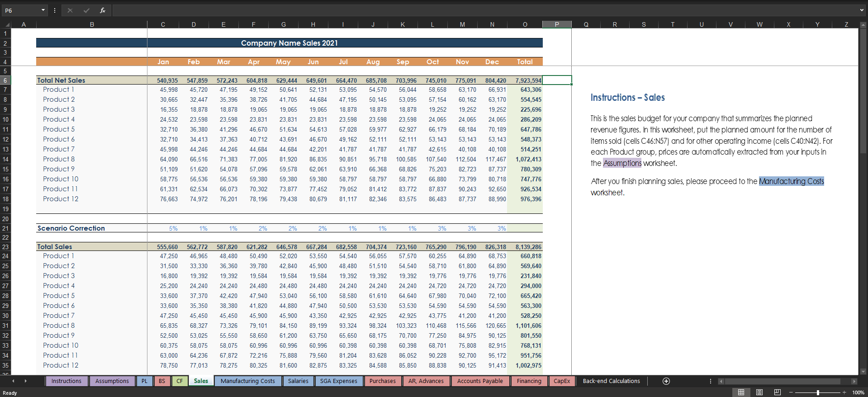Follow the Manufacturing Costs link in instructions
Image resolution: width=868 pixels, height=397 pixels.
coord(791,181)
